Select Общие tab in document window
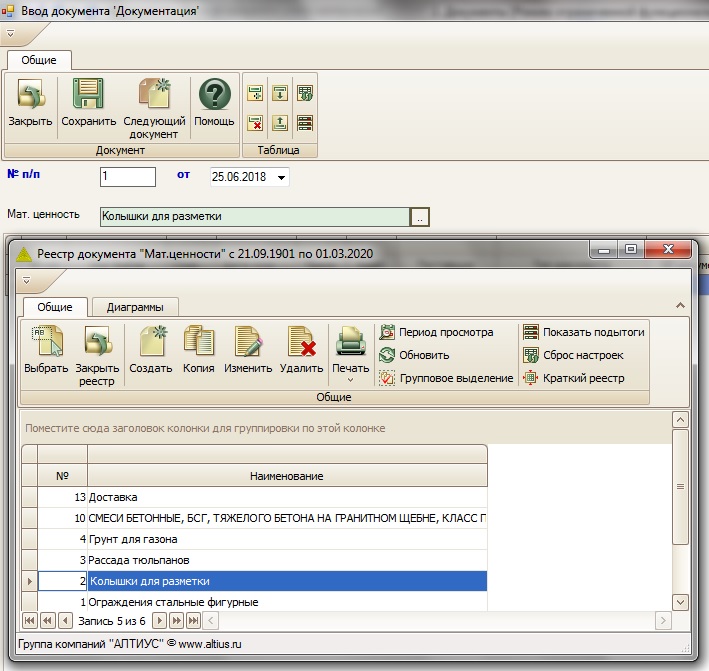The image size is (709, 671). (39, 60)
